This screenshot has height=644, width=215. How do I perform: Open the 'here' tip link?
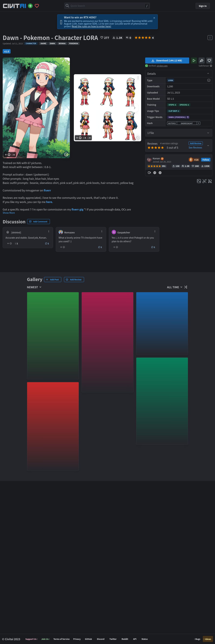[x=50, y=202]
